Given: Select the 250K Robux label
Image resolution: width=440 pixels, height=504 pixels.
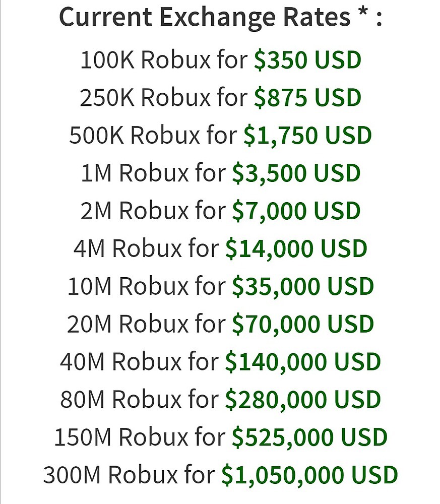Looking at the screenshot, I should (x=145, y=98).
